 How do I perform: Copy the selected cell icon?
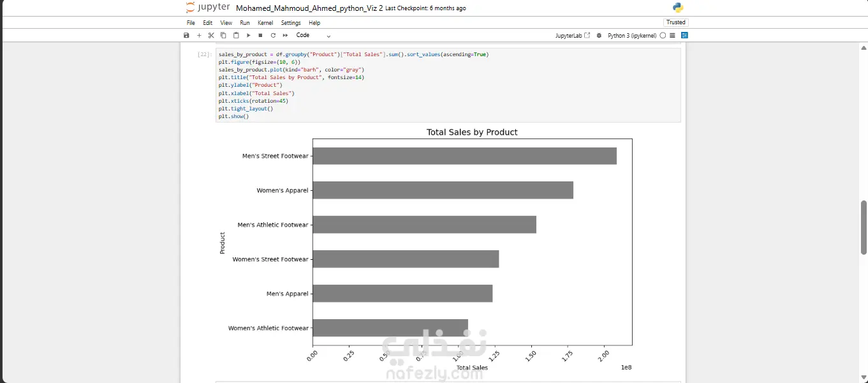point(223,36)
